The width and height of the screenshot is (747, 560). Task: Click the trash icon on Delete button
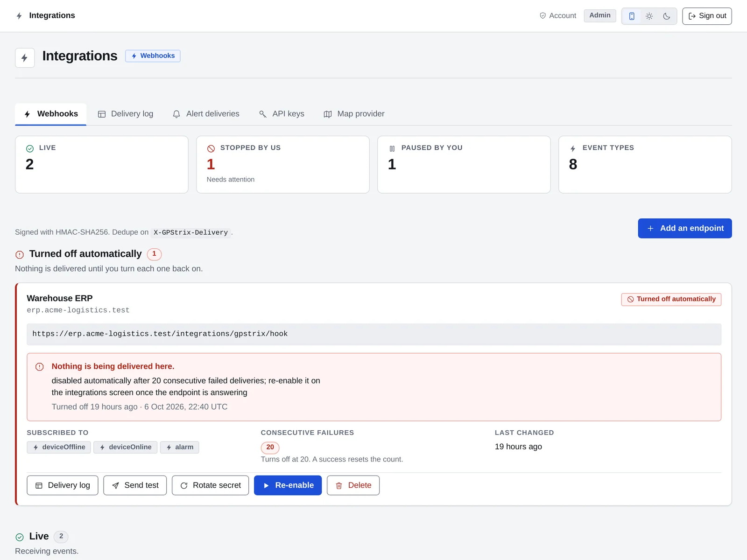[x=339, y=486]
